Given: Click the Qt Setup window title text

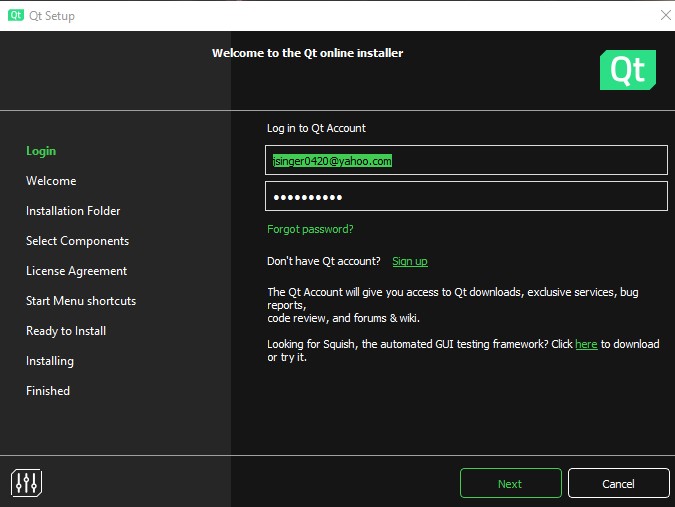Looking at the screenshot, I should click(52, 16).
